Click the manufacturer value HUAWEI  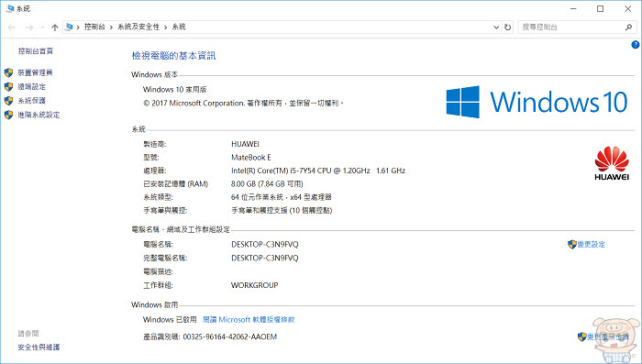[245, 144]
